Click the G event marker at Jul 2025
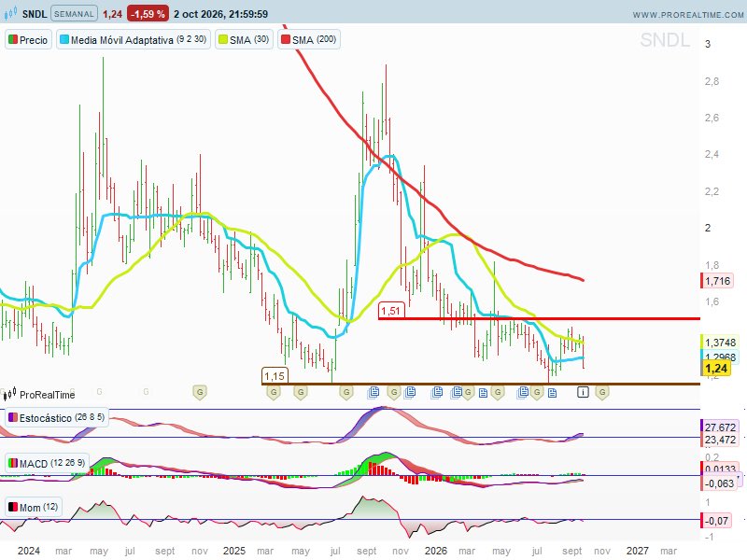 click(346, 392)
